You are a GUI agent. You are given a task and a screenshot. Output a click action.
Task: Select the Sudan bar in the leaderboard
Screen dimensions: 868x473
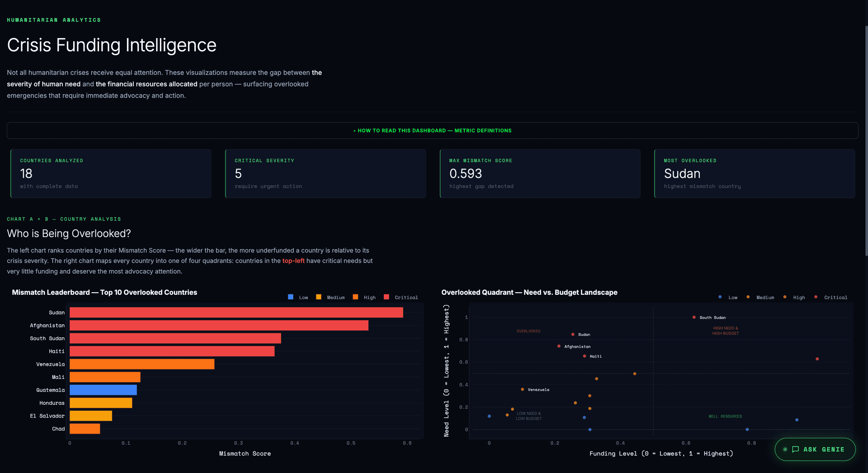tap(235, 312)
